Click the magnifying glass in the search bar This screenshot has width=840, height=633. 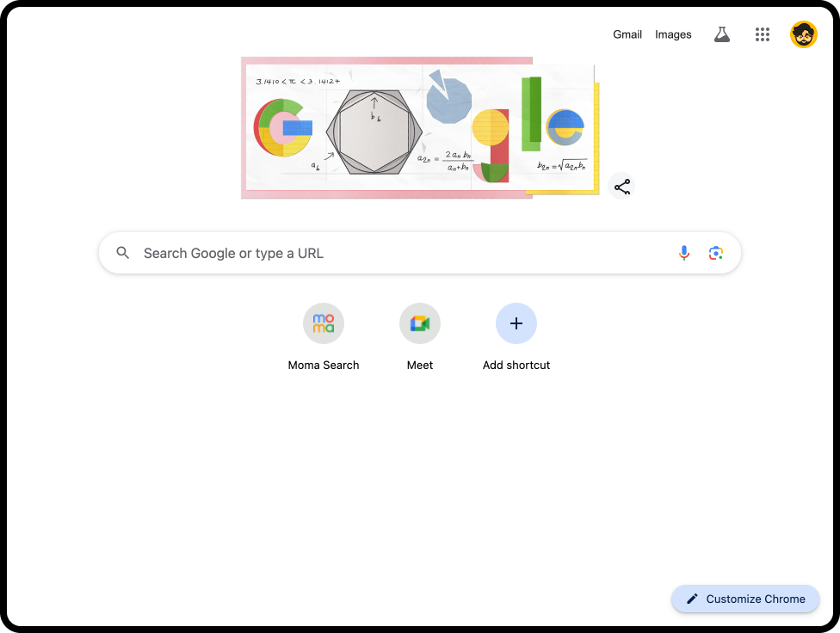122,253
